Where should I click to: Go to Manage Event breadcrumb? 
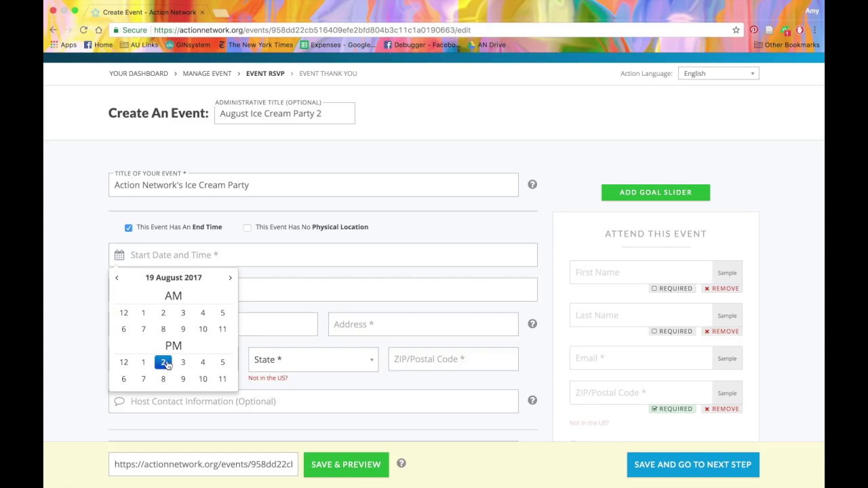click(207, 73)
